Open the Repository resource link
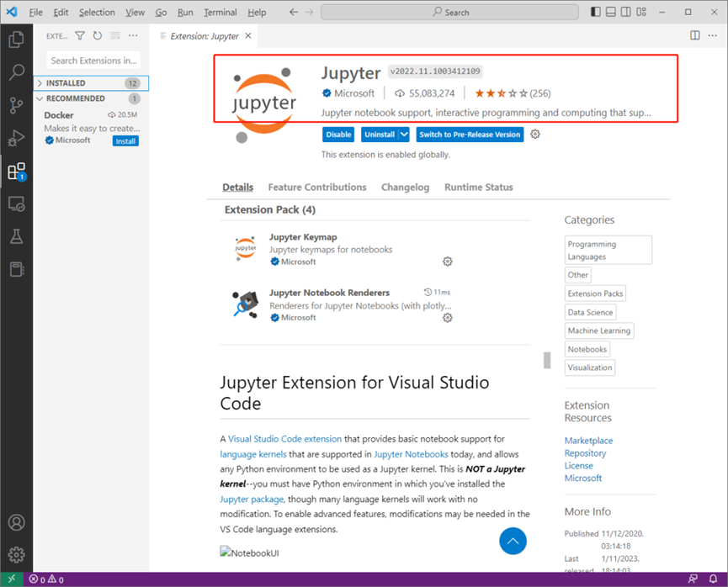This screenshot has width=728, height=587. pyautogui.click(x=585, y=453)
